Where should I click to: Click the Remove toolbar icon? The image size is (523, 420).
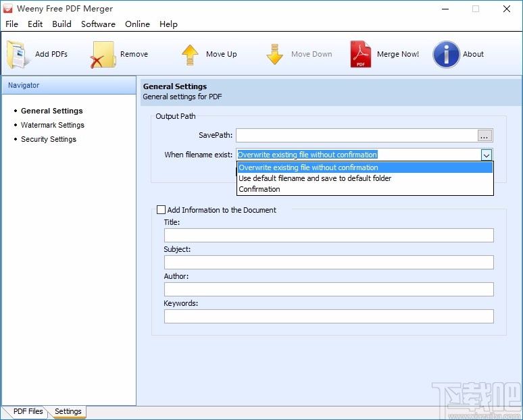click(103, 55)
